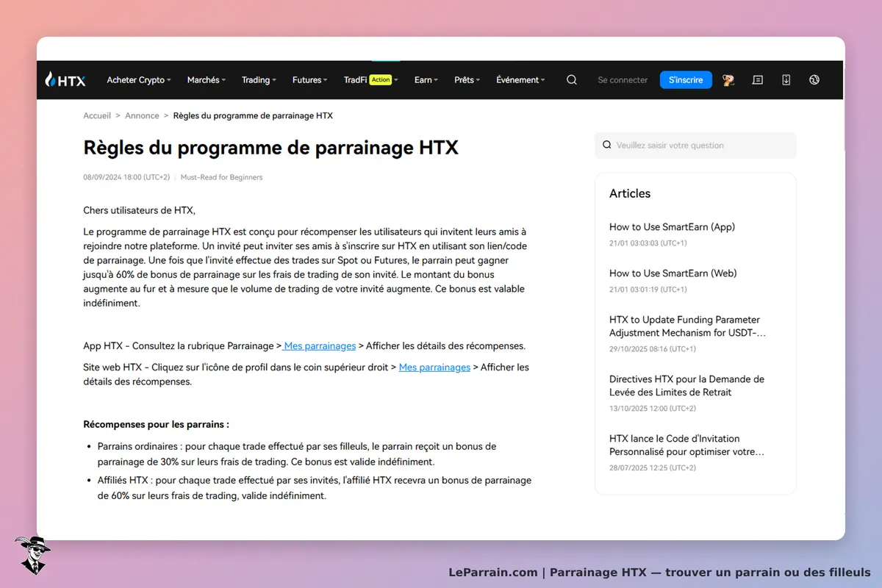Click the HTX logo in the header
The width and height of the screenshot is (882, 588).
(x=65, y=80)
